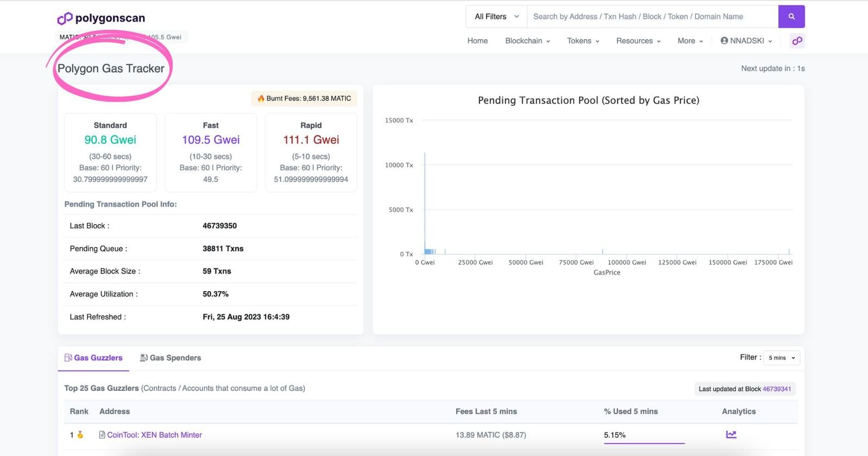Open block 46739341 link
The image size is (868, 456).
coord(776,389)
